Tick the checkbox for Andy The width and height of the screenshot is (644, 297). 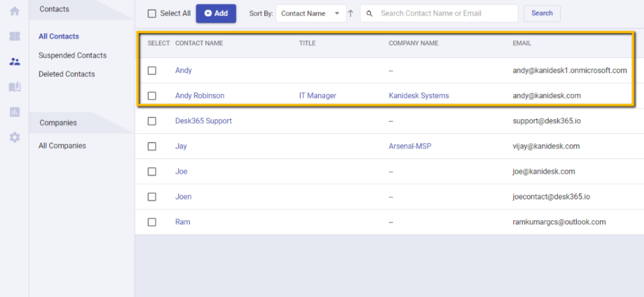pos(152,70)
